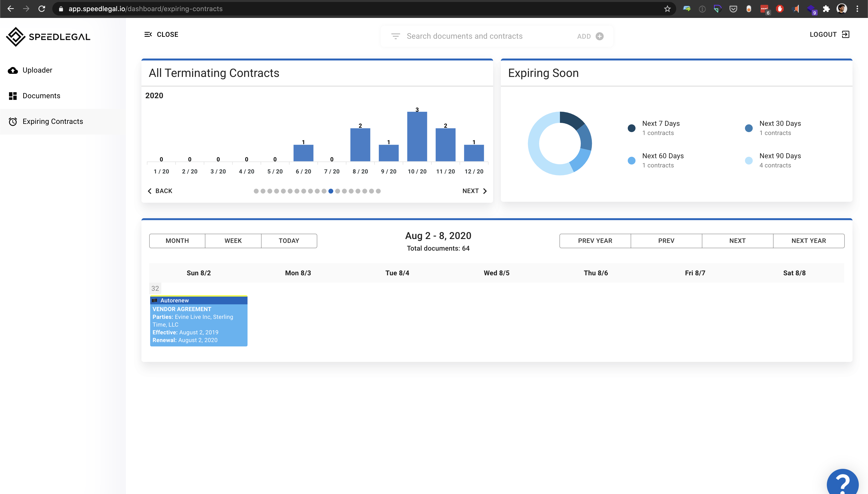Select the first chart pagination dot

256,191
